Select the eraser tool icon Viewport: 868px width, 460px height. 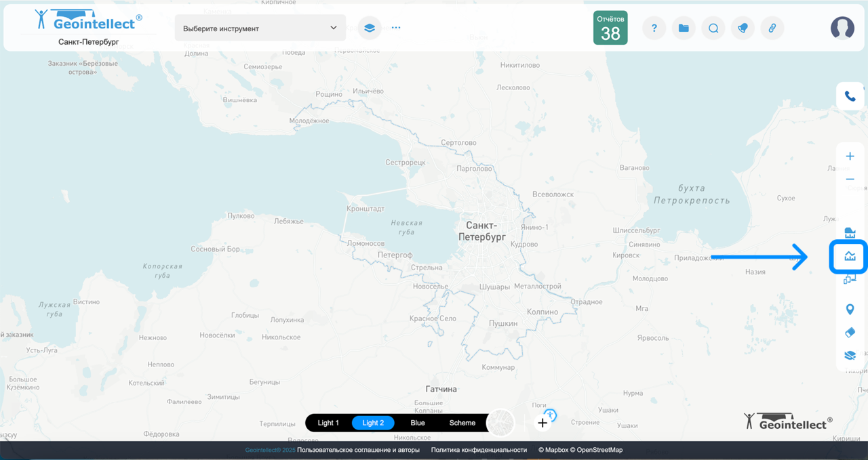coord(850,333)
